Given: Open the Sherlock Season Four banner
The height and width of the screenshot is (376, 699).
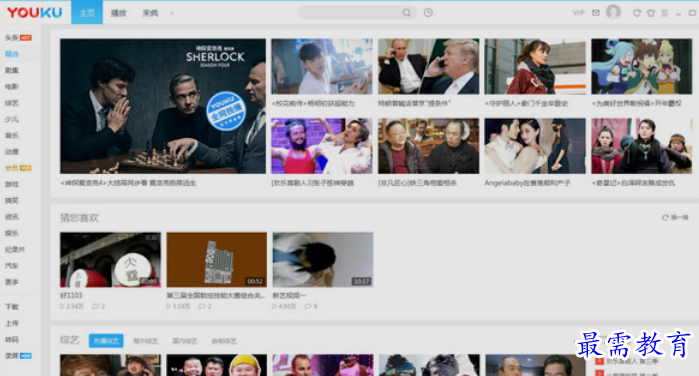Looking at the screenshot, I should click(x=163, y=106).
